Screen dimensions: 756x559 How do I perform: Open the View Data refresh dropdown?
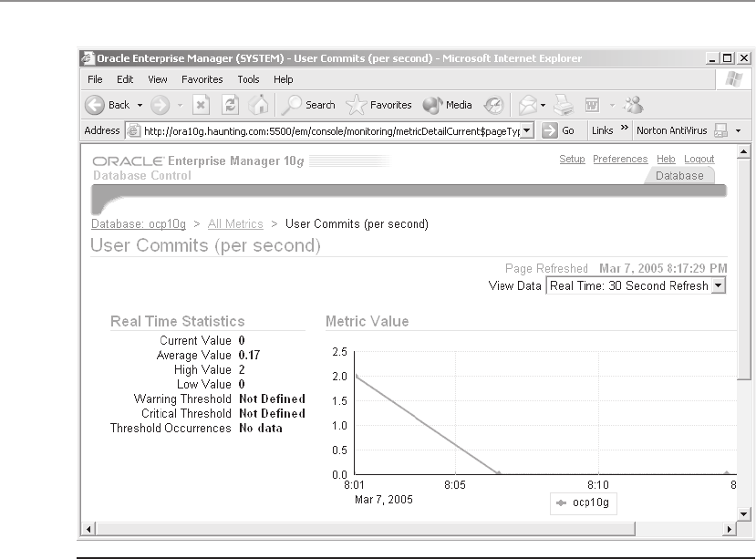click(636, 285)
